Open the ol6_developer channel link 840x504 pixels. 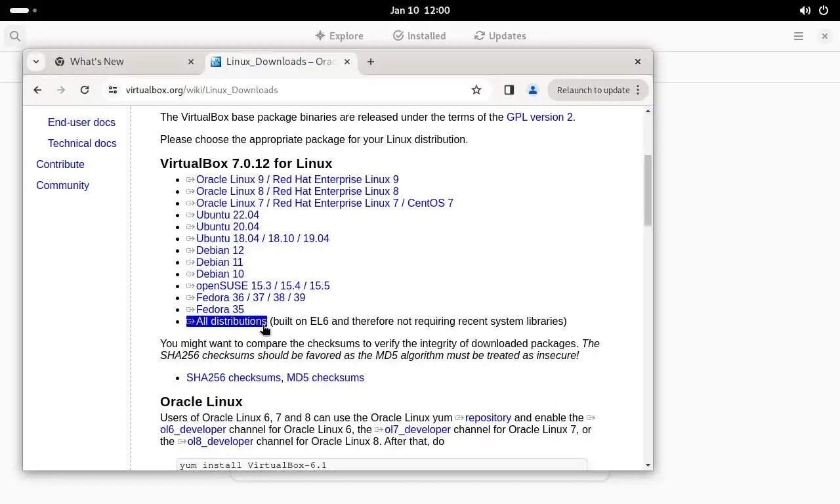click(x=193, y=430)
